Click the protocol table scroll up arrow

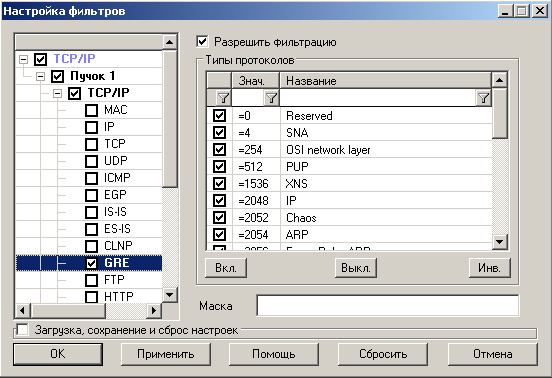pyautogui.click(x=500, y=80)
